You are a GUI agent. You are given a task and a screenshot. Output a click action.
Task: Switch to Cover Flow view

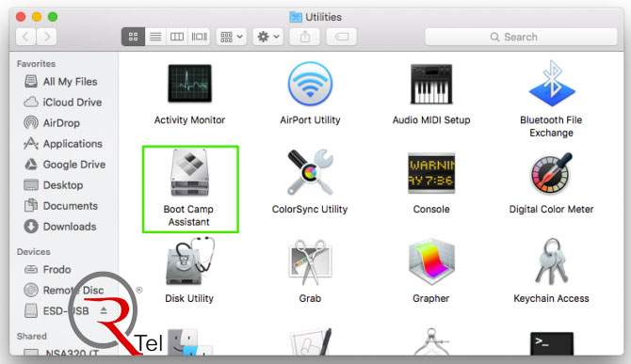point(200,37)
